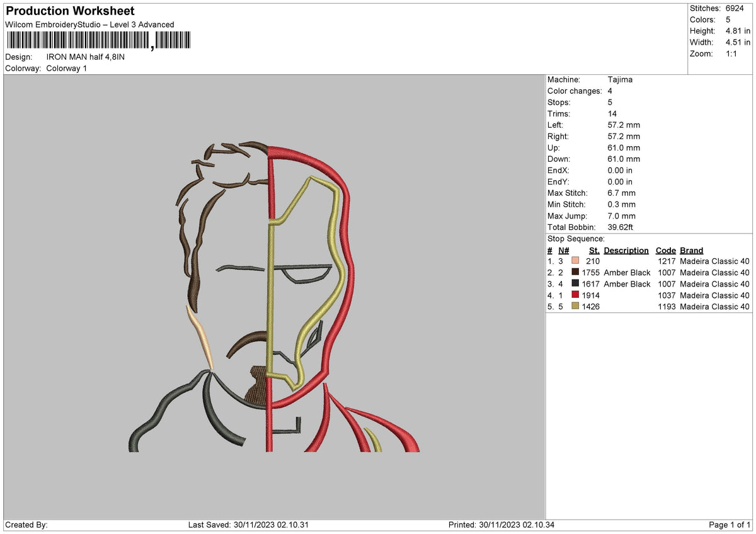Click stitch count '1426' in stop sequence
This screenshot has width=756, height=534.
click(591, 307)
